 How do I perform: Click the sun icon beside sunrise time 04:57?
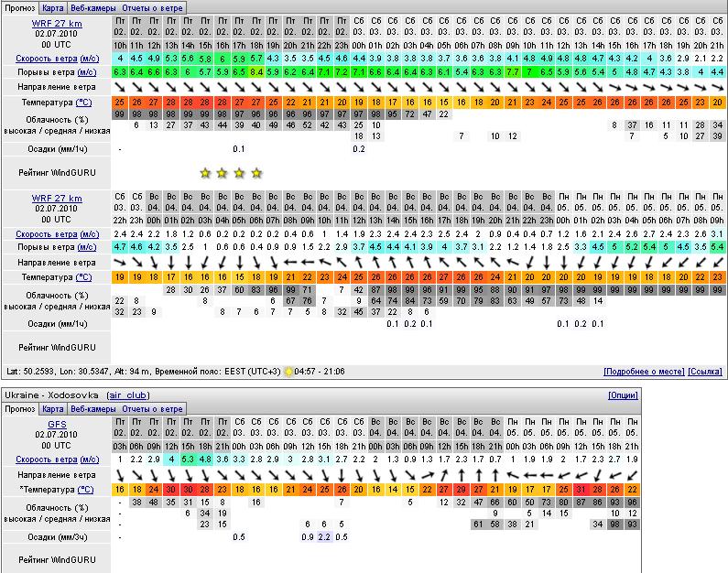[x=288, y=372]
